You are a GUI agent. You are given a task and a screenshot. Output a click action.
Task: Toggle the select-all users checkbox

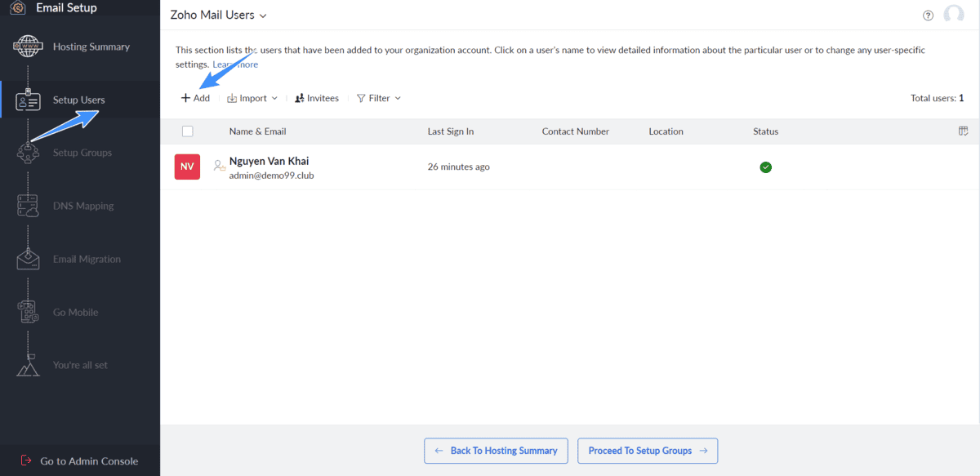click(x=188, y=131)
